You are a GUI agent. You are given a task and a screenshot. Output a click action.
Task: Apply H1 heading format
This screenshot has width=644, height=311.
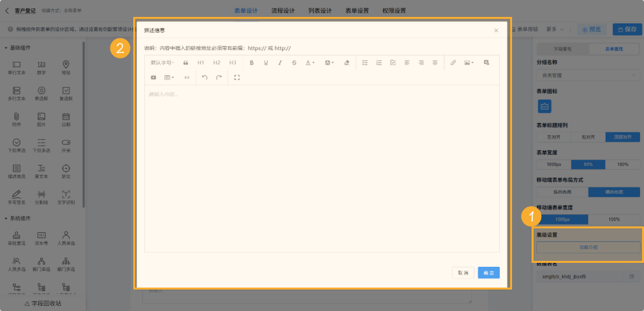[201, 63]
